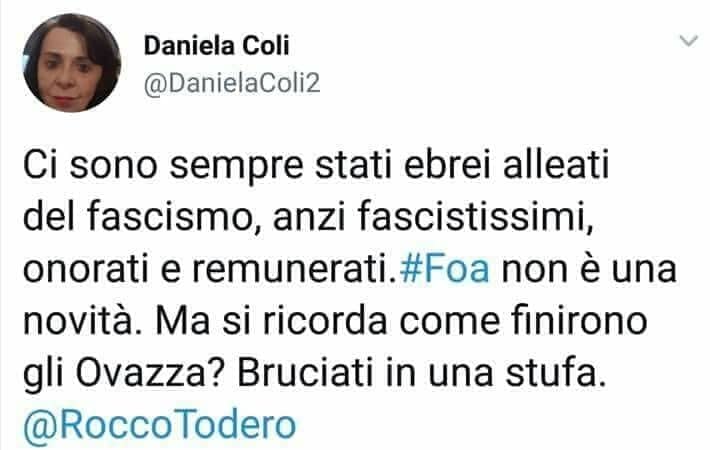Viewport: 710px width, 450px height.
Task: Click the word "alleati" ending the first line
Action: coord(556,165)
